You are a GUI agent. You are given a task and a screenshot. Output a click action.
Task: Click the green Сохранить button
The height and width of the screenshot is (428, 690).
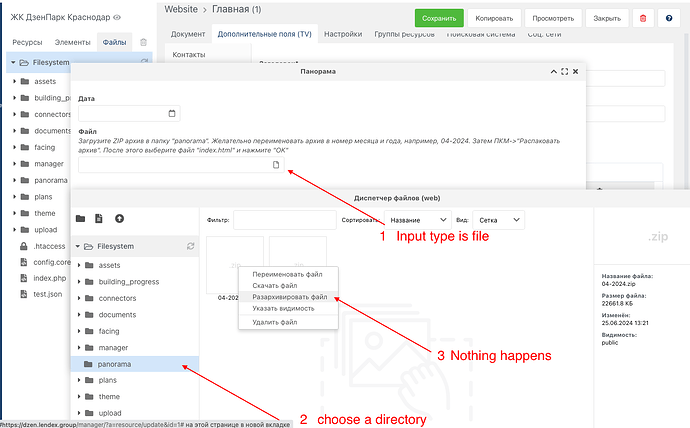(x=439, y=18)
